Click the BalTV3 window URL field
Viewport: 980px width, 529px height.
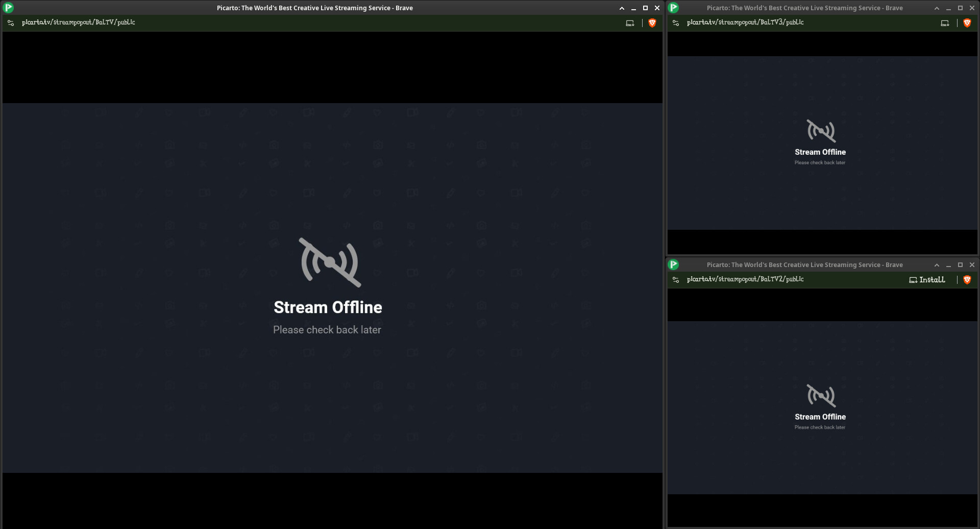[745, 22]
